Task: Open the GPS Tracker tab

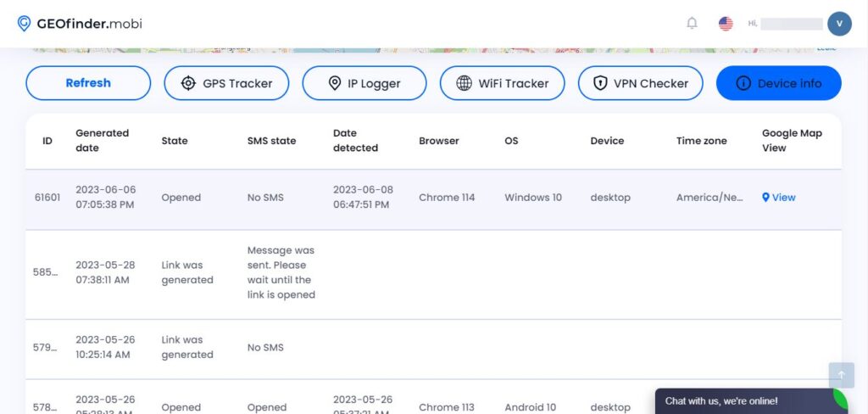Action: point(226,83)
